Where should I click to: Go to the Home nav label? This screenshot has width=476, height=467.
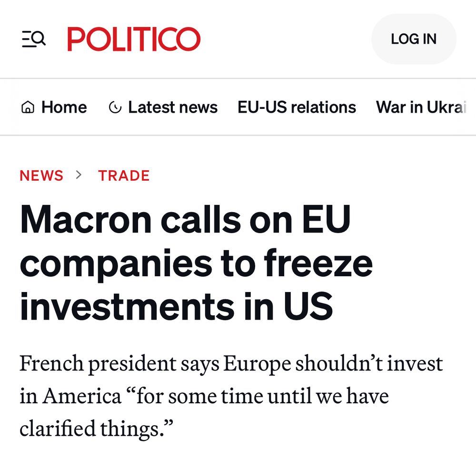[x=64, y=107]
